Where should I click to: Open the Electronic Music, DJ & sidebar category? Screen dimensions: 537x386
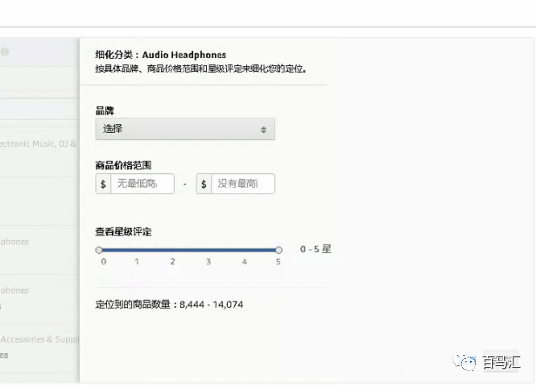(38, 144)
